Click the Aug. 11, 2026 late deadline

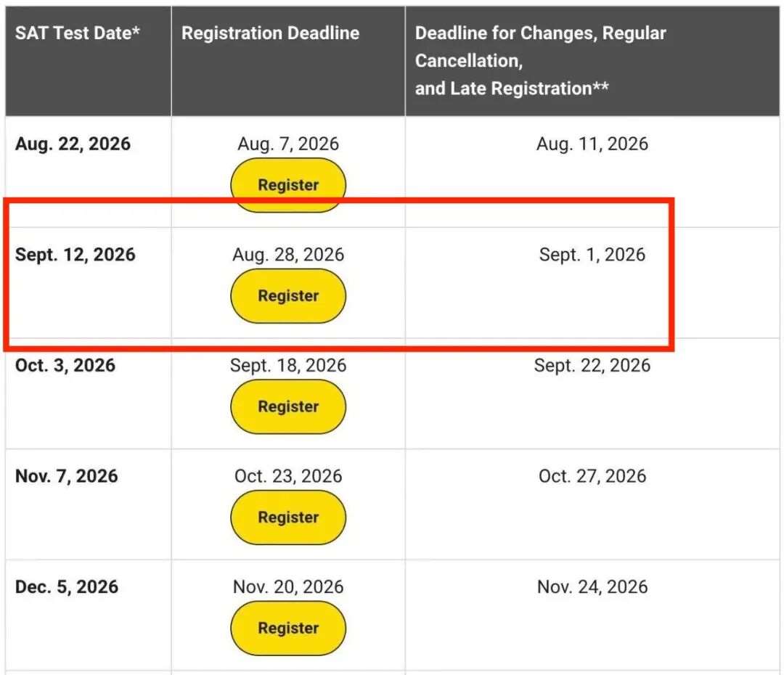pos(592,144)
